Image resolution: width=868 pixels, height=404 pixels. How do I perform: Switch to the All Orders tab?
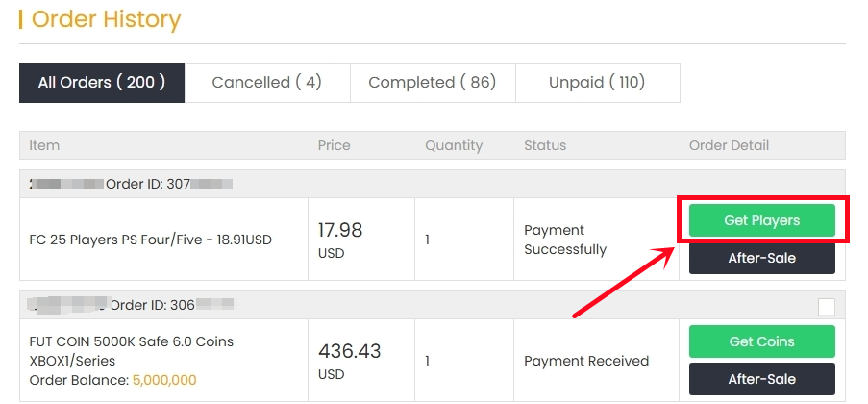(x=102, y=83)
